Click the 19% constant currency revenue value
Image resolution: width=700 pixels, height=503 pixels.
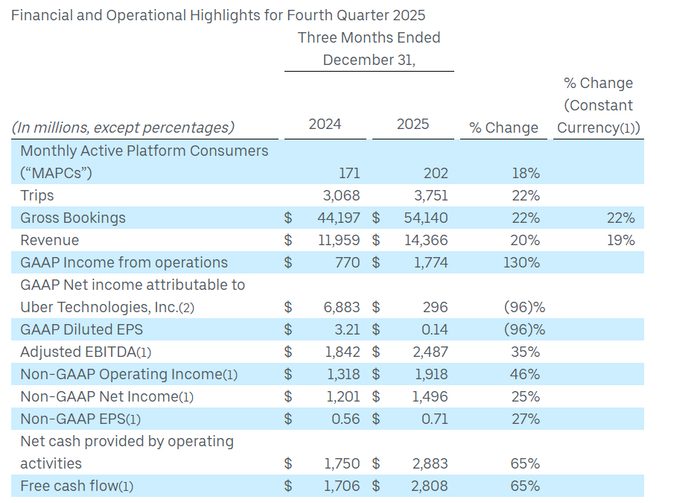click(x=621, y=240)
